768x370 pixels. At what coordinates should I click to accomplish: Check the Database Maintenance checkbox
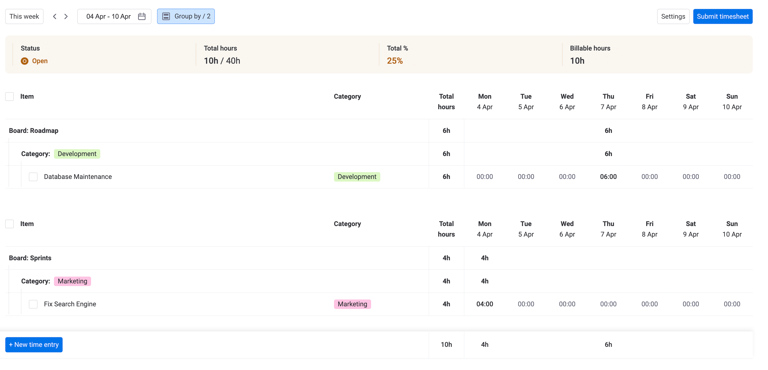pos(33,177)
